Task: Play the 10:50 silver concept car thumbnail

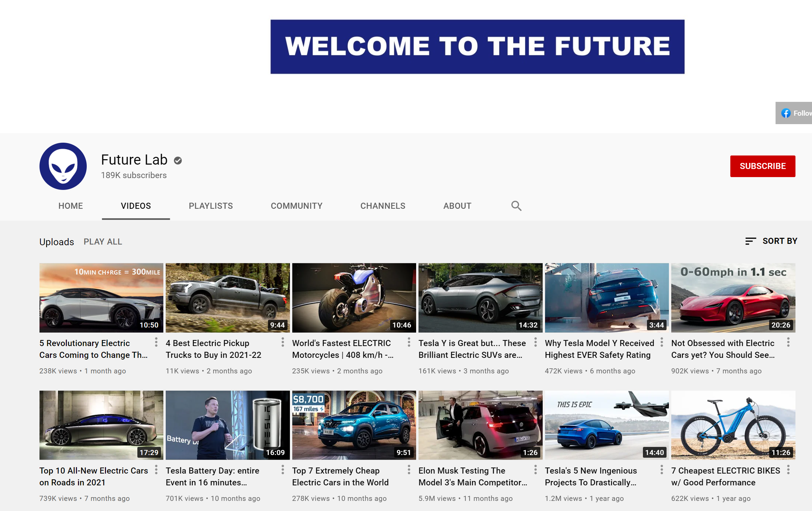Action: [101, 298]
